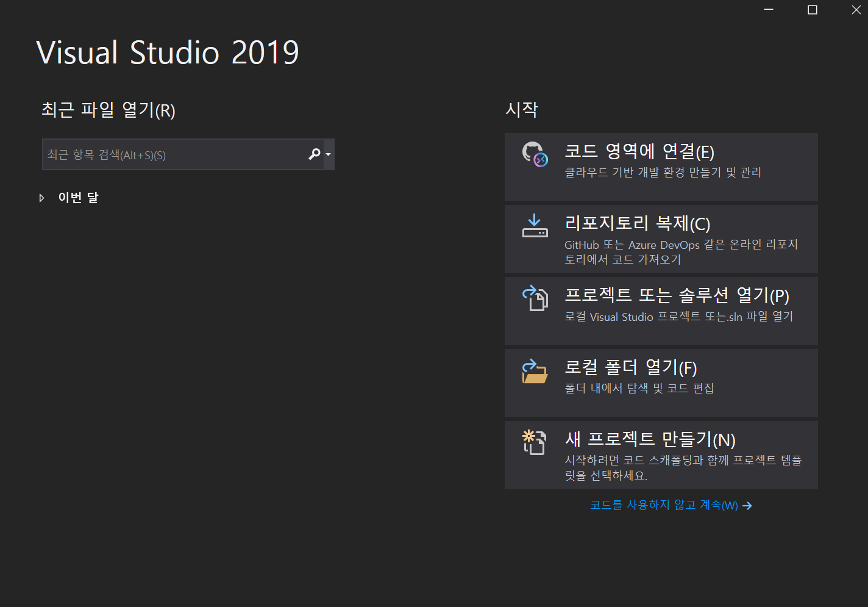The image size is (868, 607).
Task: Expand the '이번 달' recent files group
Action: [x=41, y=198]
